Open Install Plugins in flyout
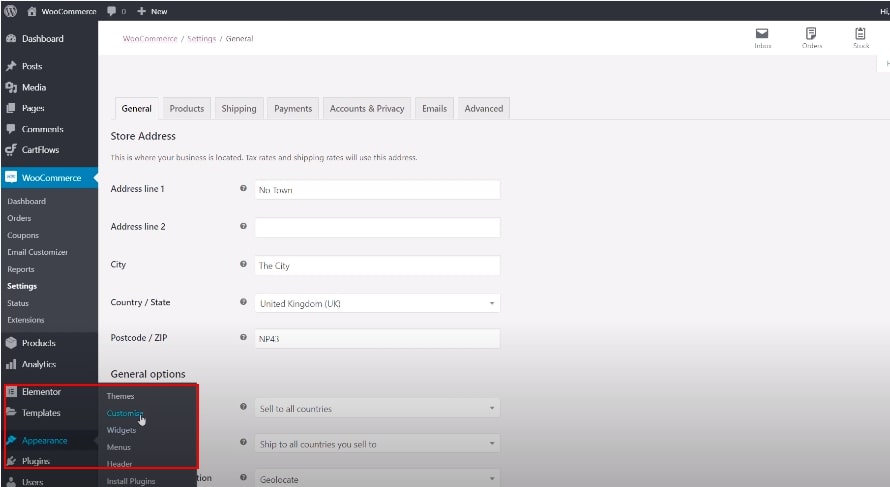This screenshot has height=487, width=890. [x=131, y=481]
